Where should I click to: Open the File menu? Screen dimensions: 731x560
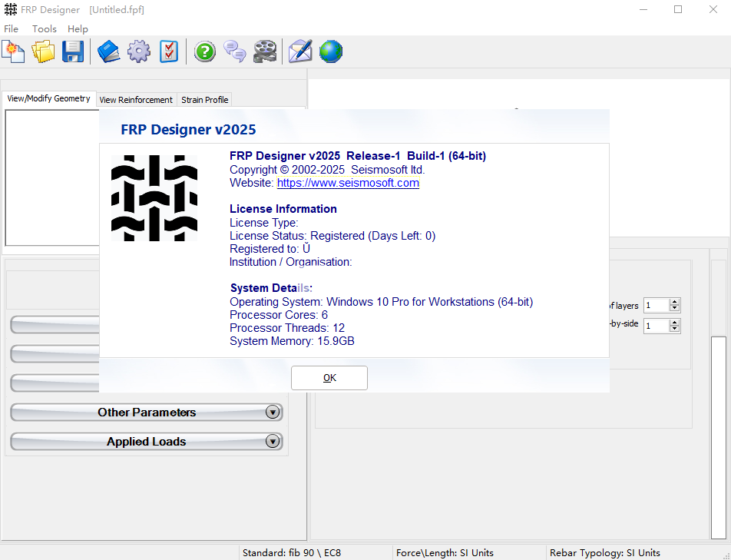click(x=12, y=29)
